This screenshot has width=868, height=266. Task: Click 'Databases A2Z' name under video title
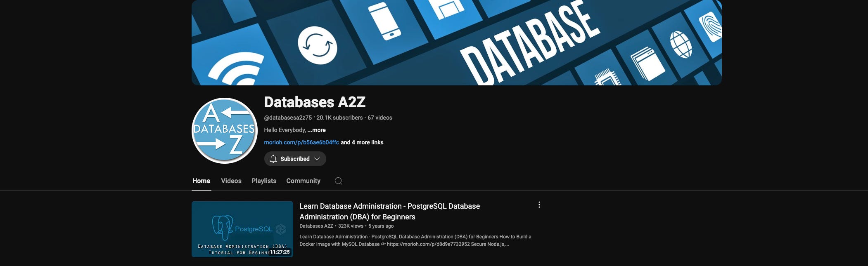click(316, 226)
